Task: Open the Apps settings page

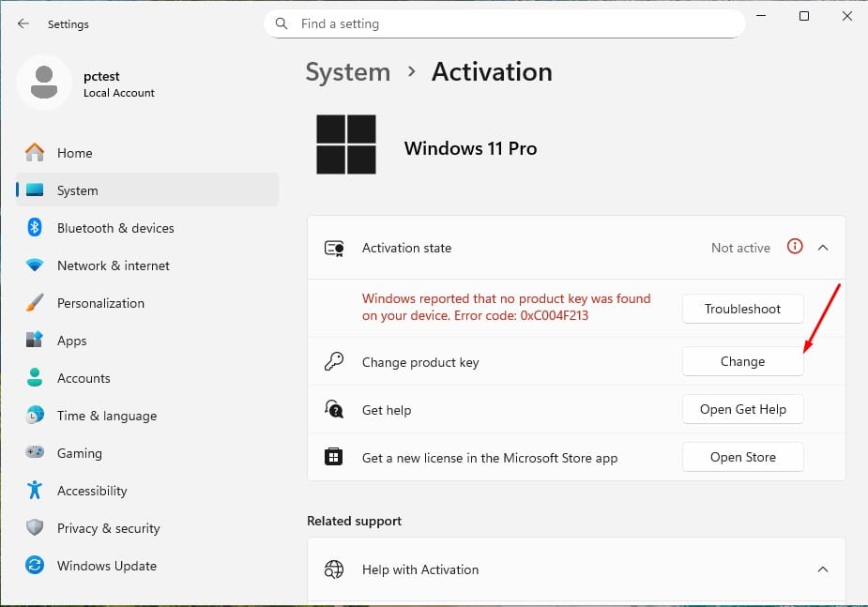Action: click(71, 341)
